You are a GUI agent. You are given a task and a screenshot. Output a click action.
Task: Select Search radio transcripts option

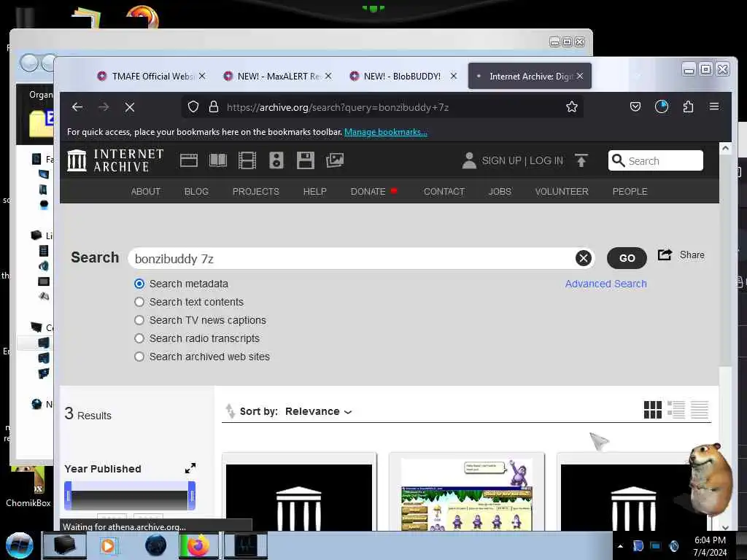tap(139, 338)
